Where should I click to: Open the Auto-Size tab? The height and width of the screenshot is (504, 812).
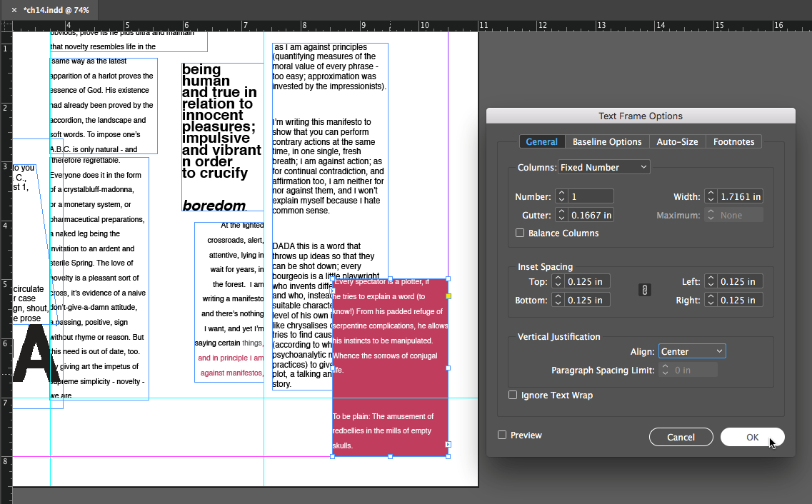tap(677, 142)
